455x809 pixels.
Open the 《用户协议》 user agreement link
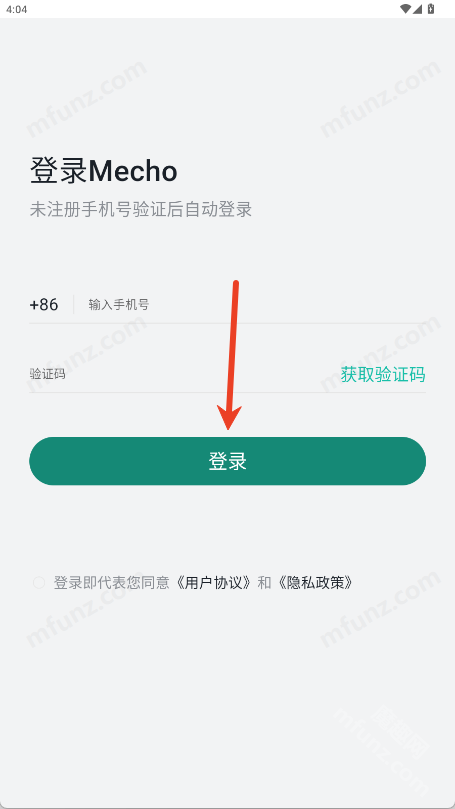tap(213, 583)
